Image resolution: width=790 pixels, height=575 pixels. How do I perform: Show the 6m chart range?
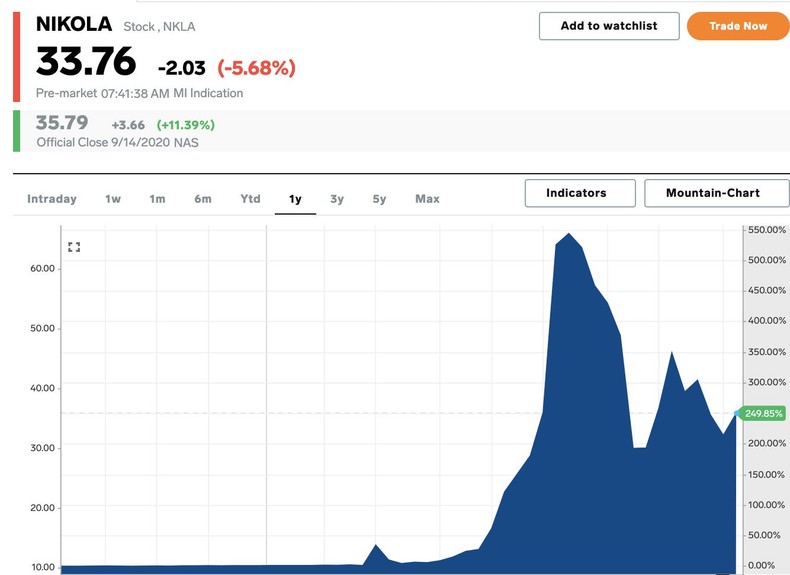click(x=203, y=199)
